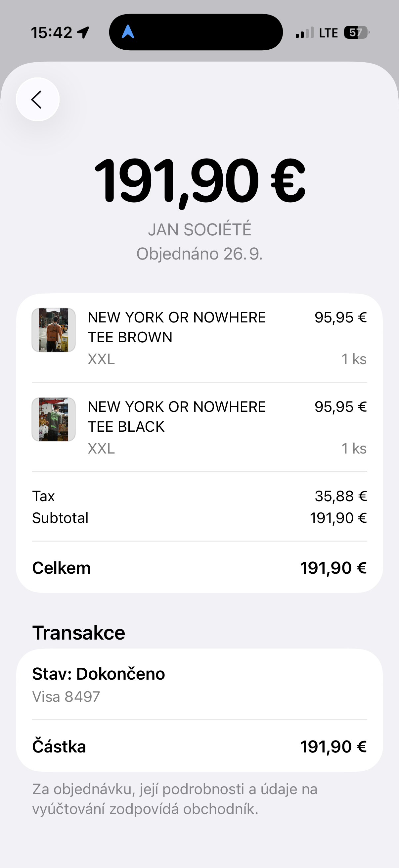Select the NEW YORK OR NOWHERE TEE BROWN item
Image resolution: width=399 pixels, height=868 pixels.
(x=177, y=327)
